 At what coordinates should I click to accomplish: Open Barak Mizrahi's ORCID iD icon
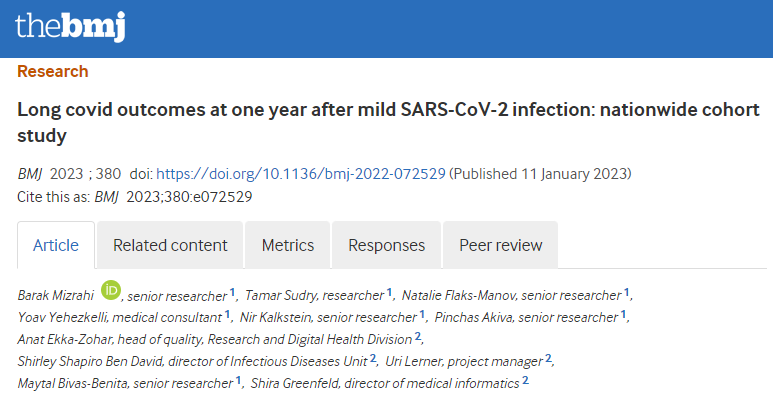(x=111, y=292)
